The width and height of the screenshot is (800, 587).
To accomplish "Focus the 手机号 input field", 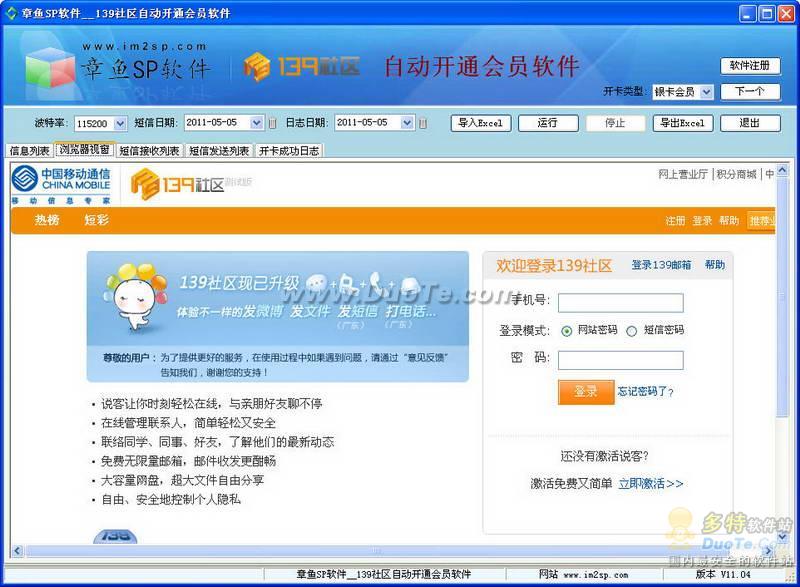I will coord(620,302).
